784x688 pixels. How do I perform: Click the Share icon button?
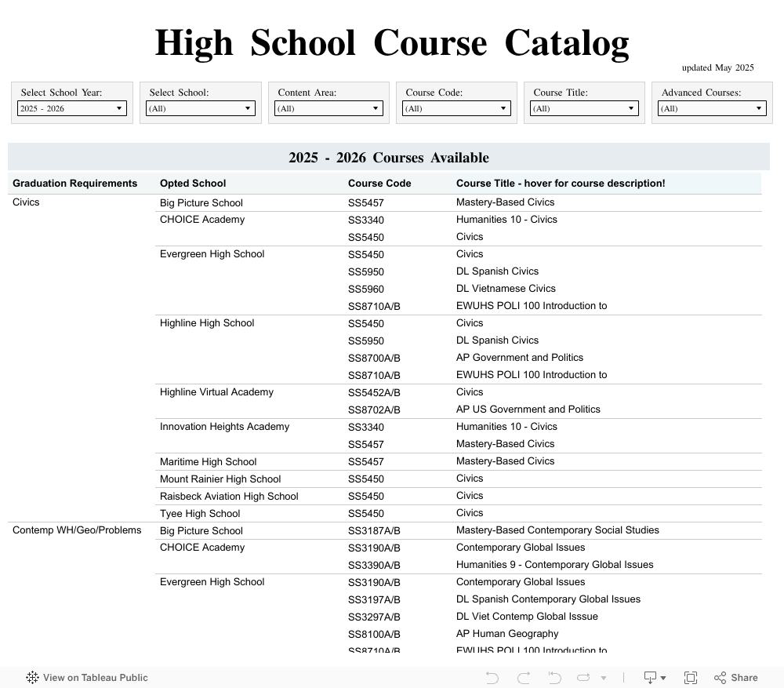coord(735,678)
